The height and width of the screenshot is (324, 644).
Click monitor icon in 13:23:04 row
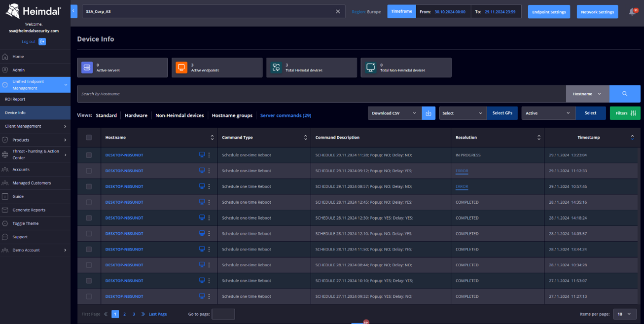pos(202,155)
